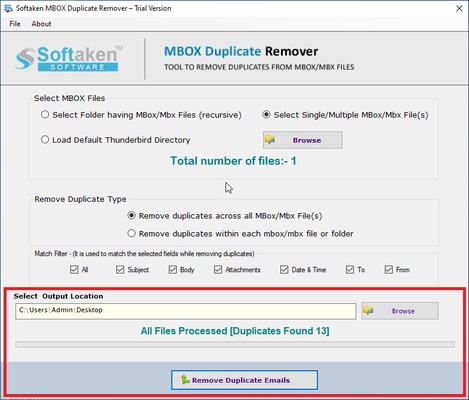The height and width of the screenshot is (400, 469).
Task: Click the Softaken app icon in title bar
Action: [x=8, y=8]
